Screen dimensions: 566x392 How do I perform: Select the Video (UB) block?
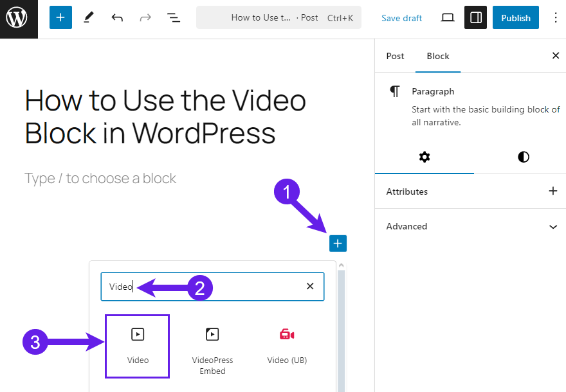click(x=287, y=346)
